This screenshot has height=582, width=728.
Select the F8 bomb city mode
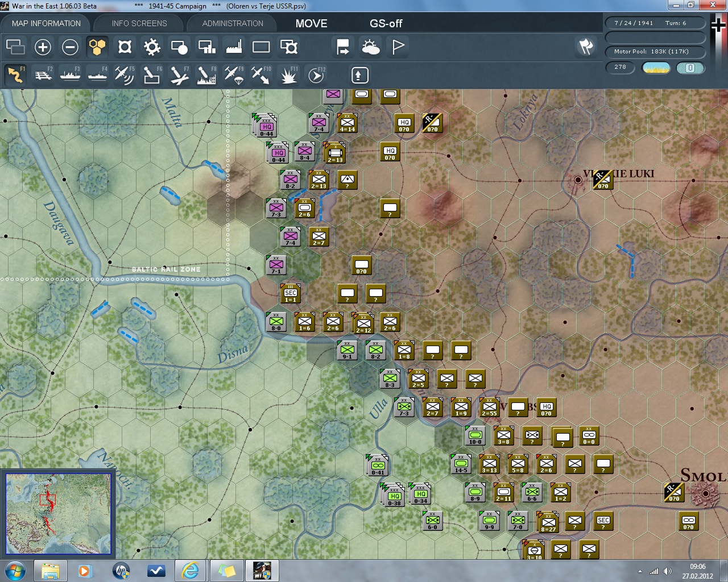pyautogui.click(x=206, y=75)
